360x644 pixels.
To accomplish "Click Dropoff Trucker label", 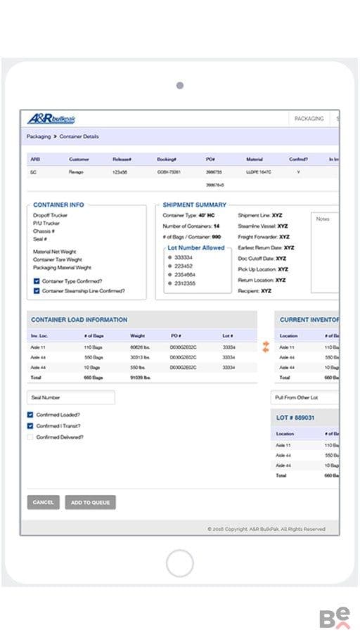I will tap(50, 215).
